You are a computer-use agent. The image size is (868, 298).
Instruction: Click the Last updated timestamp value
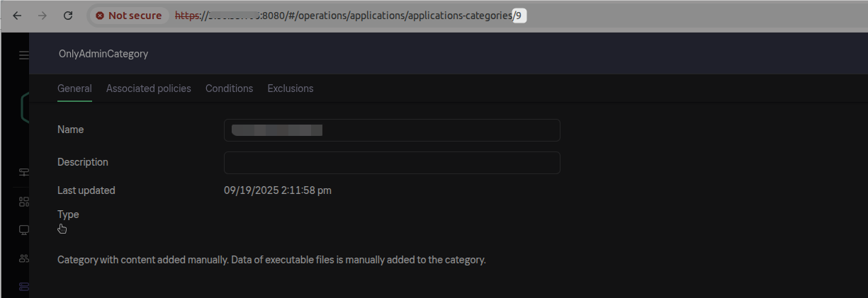pyautogui.click(x=278, y=190)
